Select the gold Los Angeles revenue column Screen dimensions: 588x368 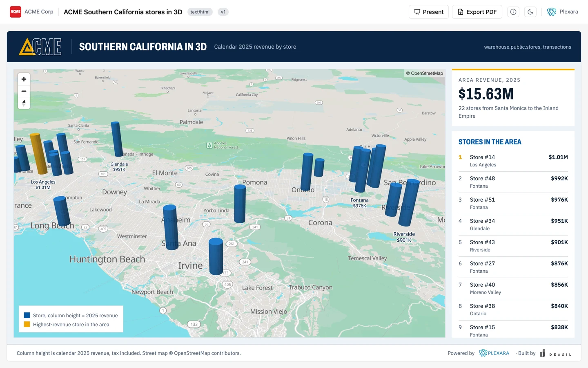click(39, 154)
